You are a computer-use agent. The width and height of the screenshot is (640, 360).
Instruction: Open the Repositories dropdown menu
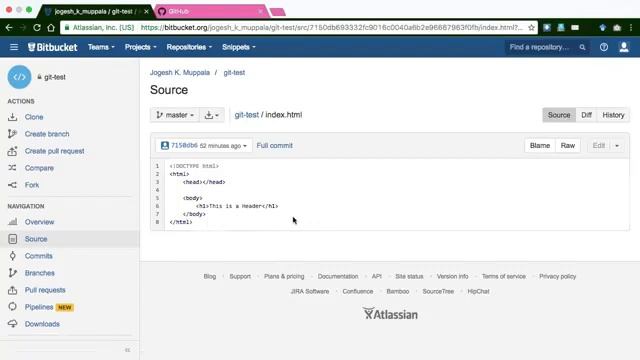pyautogui.click(x=189, y=47)
